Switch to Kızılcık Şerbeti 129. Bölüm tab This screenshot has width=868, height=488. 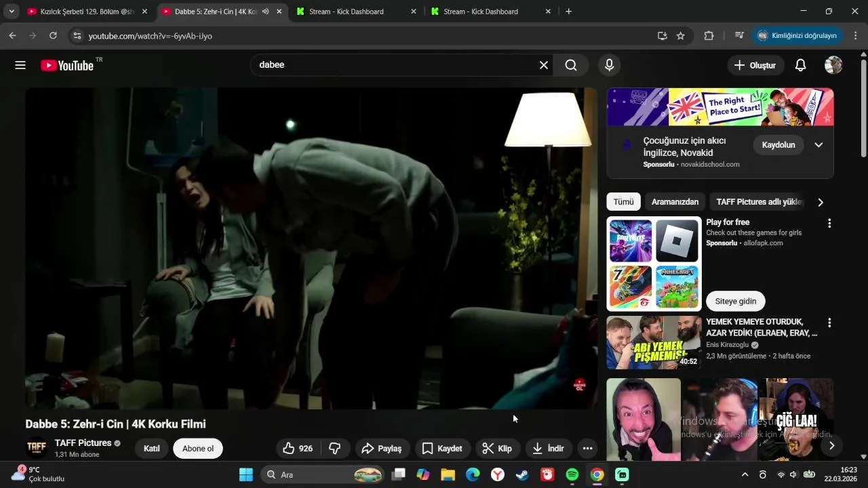[86, 12]
